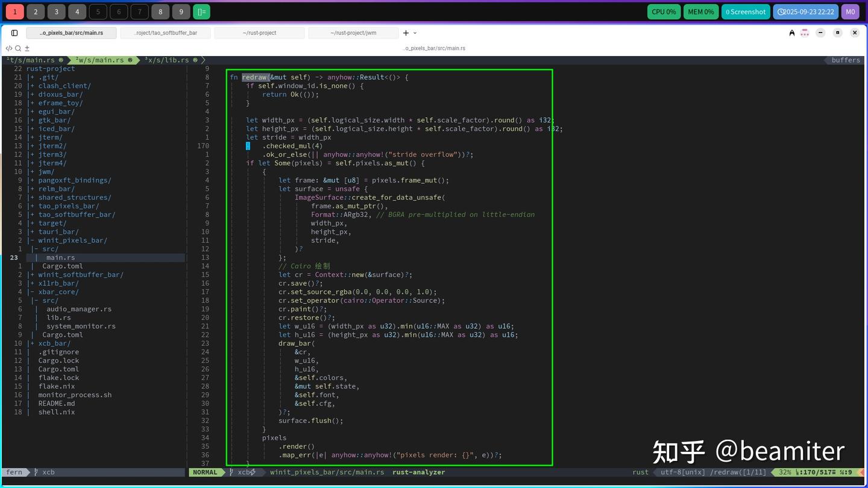
Task: Click the dotted grid icon near top-right
Action: [805, 33]
